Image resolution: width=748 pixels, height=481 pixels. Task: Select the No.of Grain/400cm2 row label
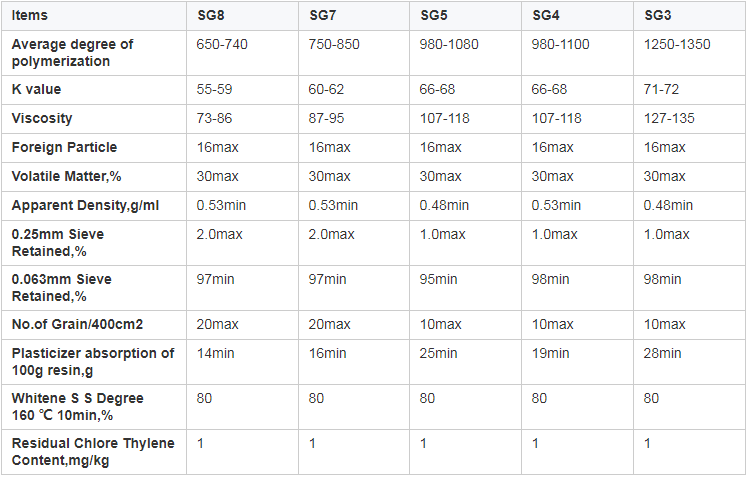(x=77, y=324)
